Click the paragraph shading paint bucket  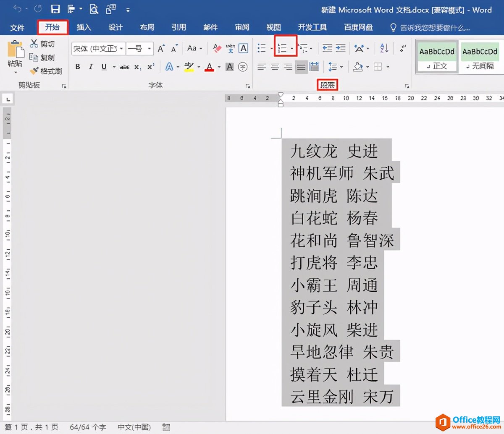(x=358, y=67)
